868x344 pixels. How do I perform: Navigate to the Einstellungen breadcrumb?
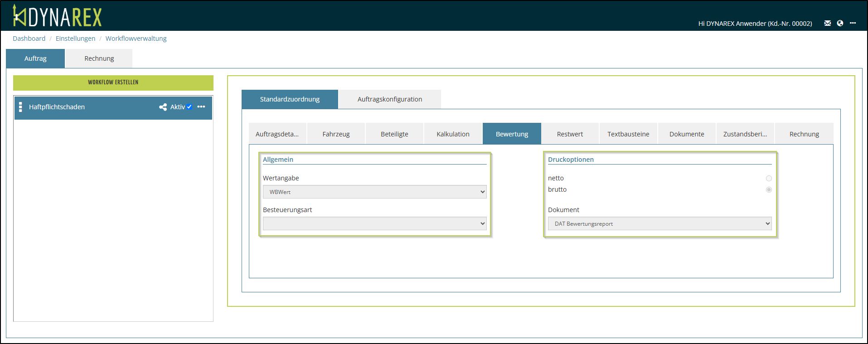pos(75,39)
